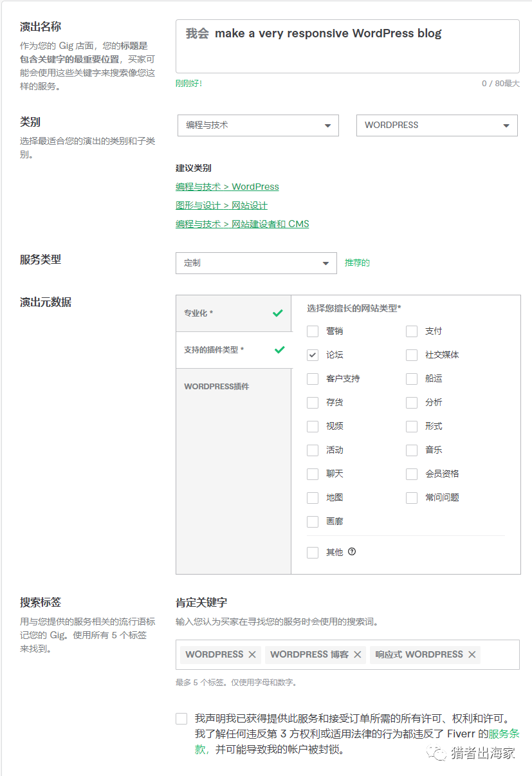Image resolution: width=532 pixels, height=776 pixels.
Task: Check the 会员资格 checkbox
Action: pos(412,474)
